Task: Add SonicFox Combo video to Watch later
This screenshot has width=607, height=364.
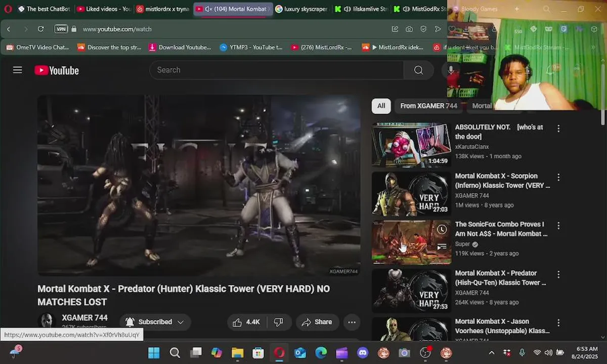Action: click(x=442, y=230)
